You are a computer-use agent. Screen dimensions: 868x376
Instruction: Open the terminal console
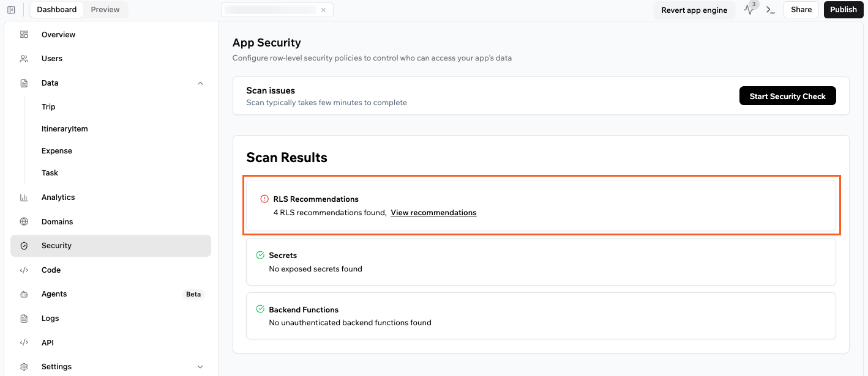click(x=770, y=10)
